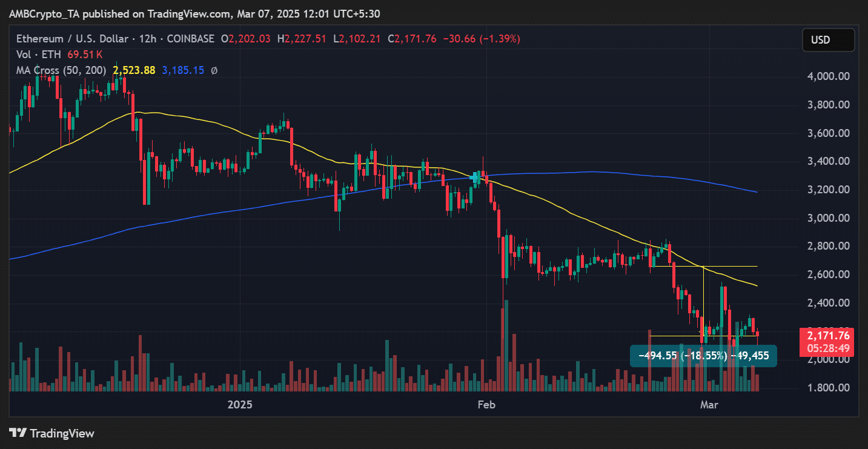Click the 2,600.00 price axis label
Image resolution: width=868 pixels, height=449 pixels.
pos(828,274)
